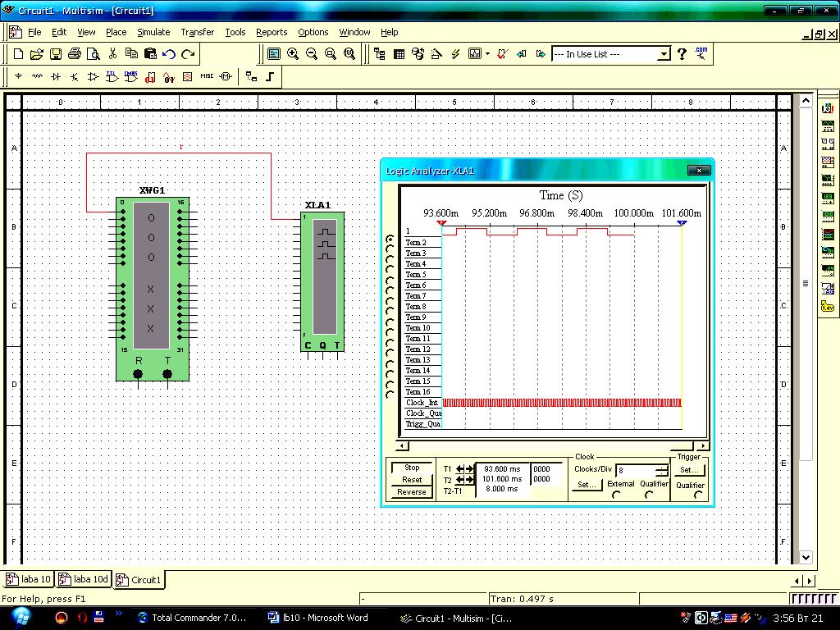840x630 pixels.
Task: Open the Simulate menu
Action: pyautogui.click(x=153, y=32)
